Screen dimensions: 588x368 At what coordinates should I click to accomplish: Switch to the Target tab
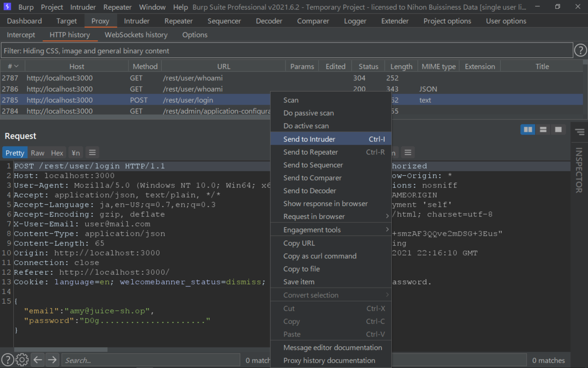point(67,21)
